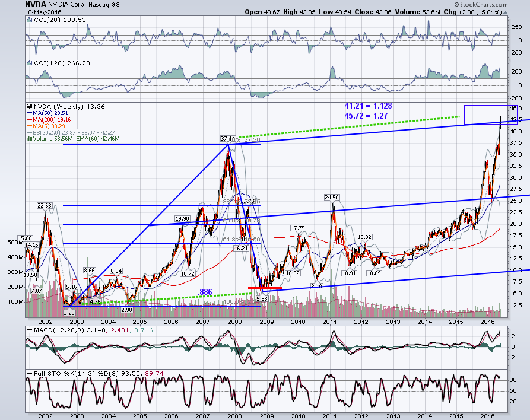Click the black line marker beside MACD(12,26,9)
Viewport: 530px width, 420px height.
pyautogui.click(x=30, y=330)
